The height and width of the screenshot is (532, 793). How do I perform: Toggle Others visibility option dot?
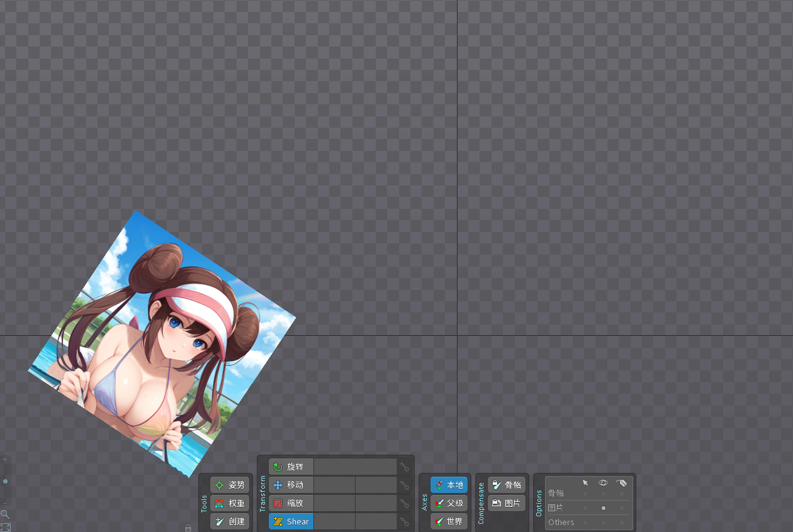[x=604, y=522]
